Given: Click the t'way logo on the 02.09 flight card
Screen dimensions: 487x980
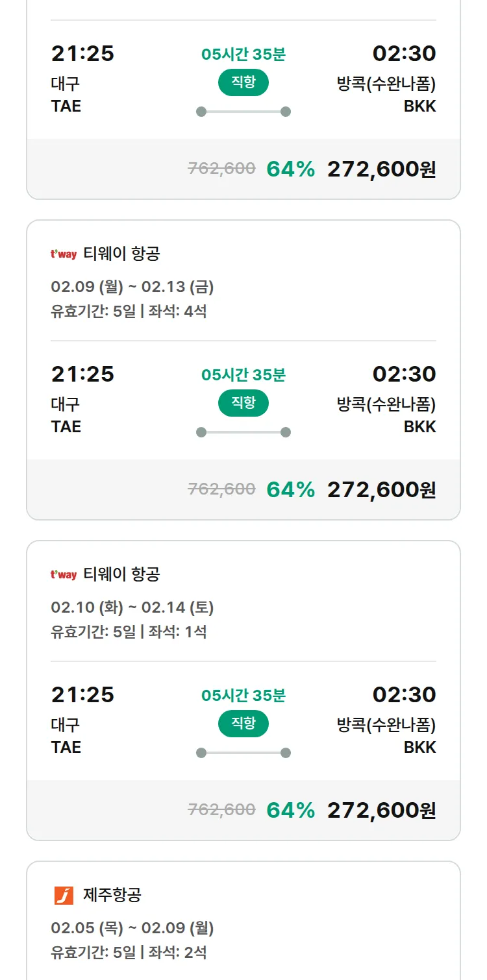Looking at the screenshot, I should 64,254.
